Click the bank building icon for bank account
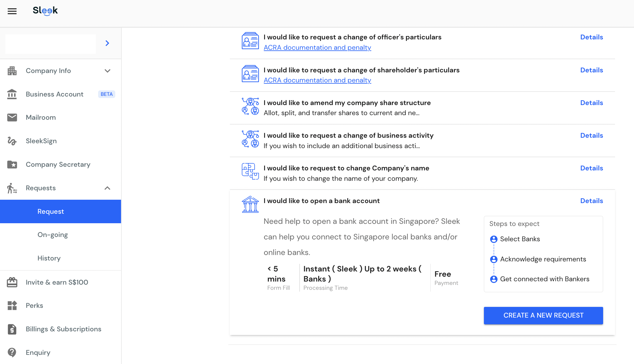The image size is (634, 364). pos(250,204)
